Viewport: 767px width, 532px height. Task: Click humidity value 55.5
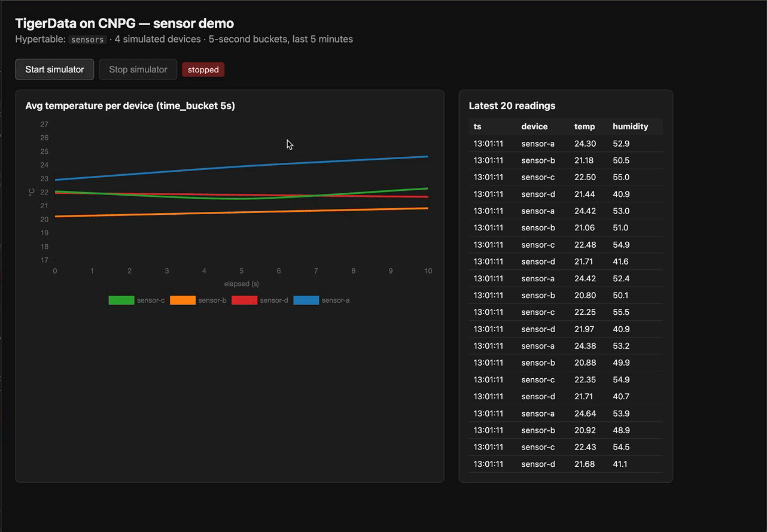pos(621,312)
